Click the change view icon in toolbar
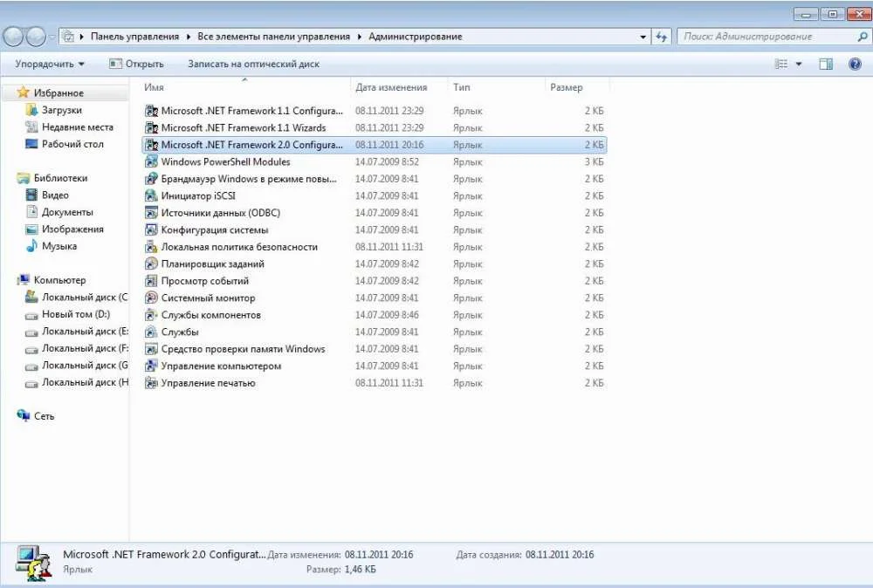Screen dimensions: 873x588 [781, 64]
